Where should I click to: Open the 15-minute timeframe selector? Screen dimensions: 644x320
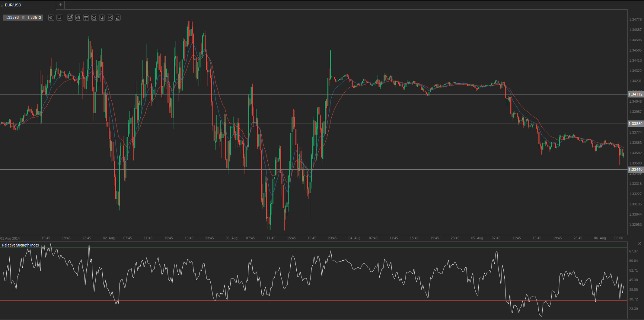tap(70, 17)
